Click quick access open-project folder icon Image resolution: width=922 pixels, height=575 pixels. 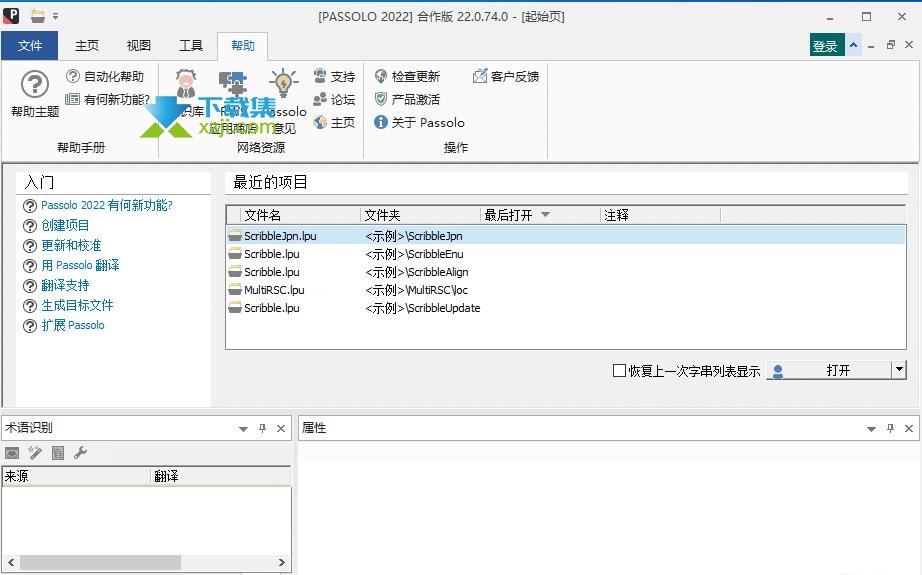click(38, 16)
